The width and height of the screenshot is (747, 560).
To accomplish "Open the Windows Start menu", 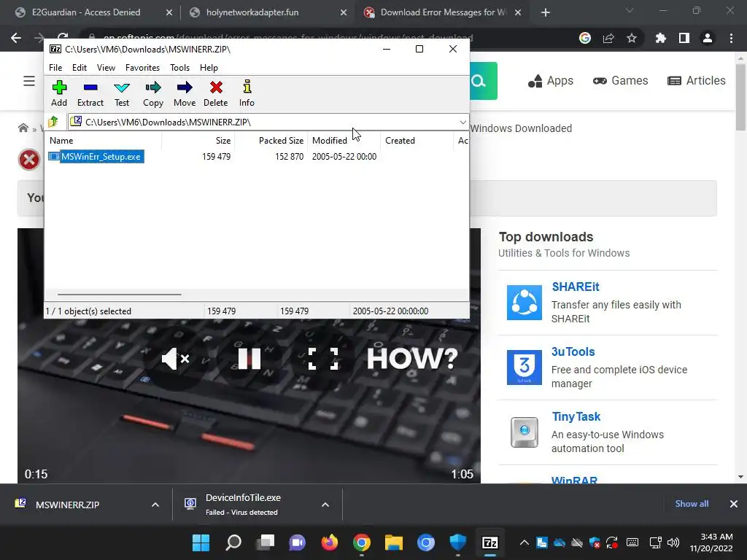I will coord(201,542).
